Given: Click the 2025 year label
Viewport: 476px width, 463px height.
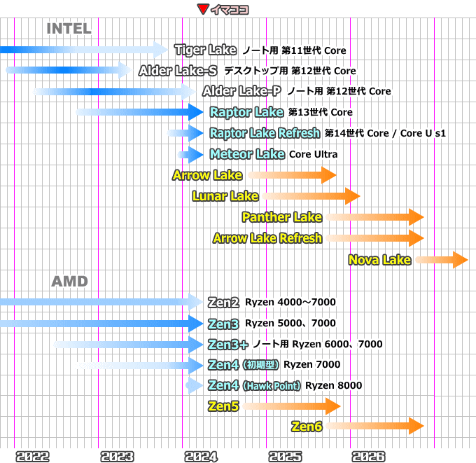Looking at the screenshot, I should click(285, 457).
